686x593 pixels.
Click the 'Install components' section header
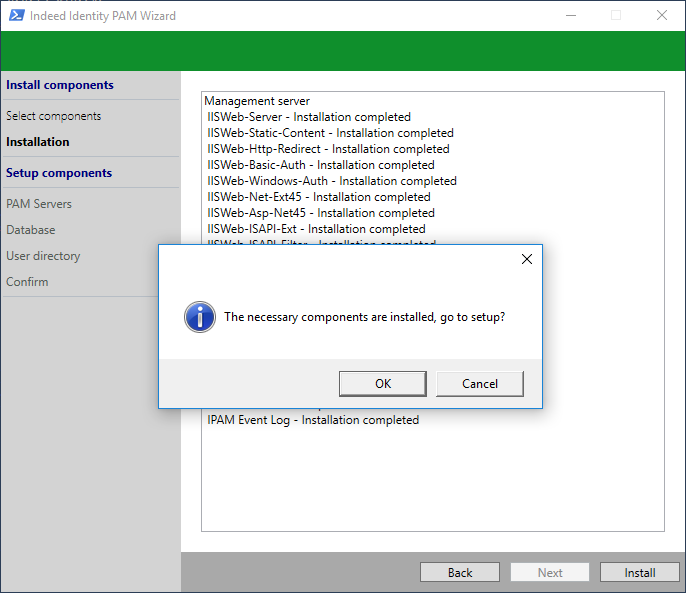pos(60,85)
